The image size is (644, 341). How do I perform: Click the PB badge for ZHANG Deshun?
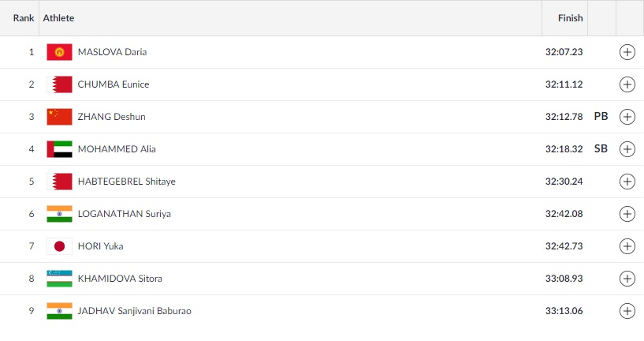pos(601,117)
